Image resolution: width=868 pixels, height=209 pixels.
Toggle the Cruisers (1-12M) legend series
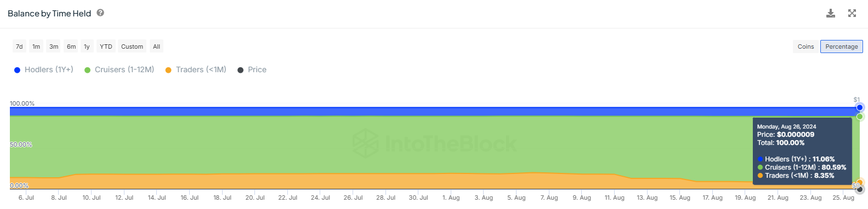119,69
